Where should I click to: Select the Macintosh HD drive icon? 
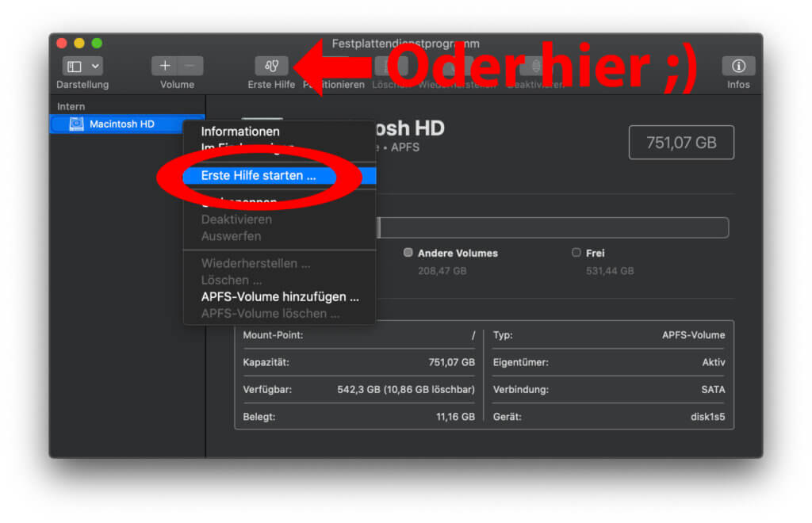75,124
